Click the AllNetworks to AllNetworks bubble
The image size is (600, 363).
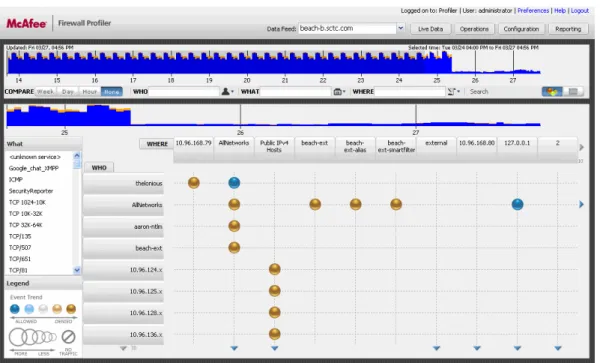[234, 205]
